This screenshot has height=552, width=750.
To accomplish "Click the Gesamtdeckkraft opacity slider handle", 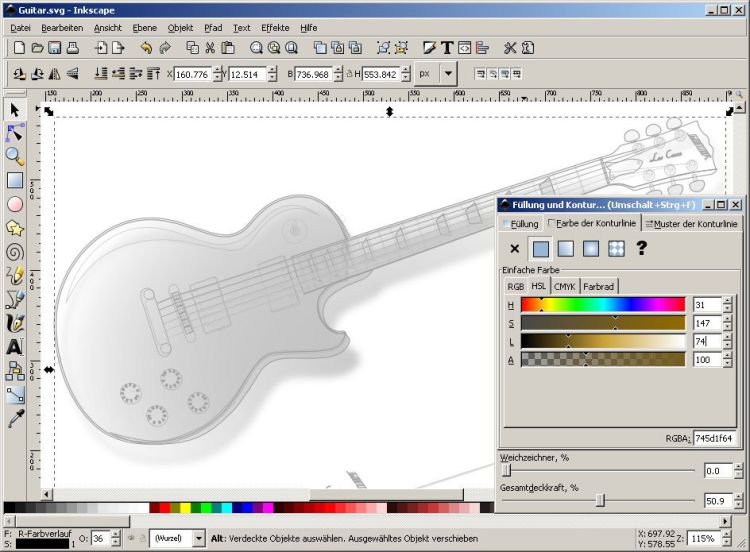I will coord(600,500).
